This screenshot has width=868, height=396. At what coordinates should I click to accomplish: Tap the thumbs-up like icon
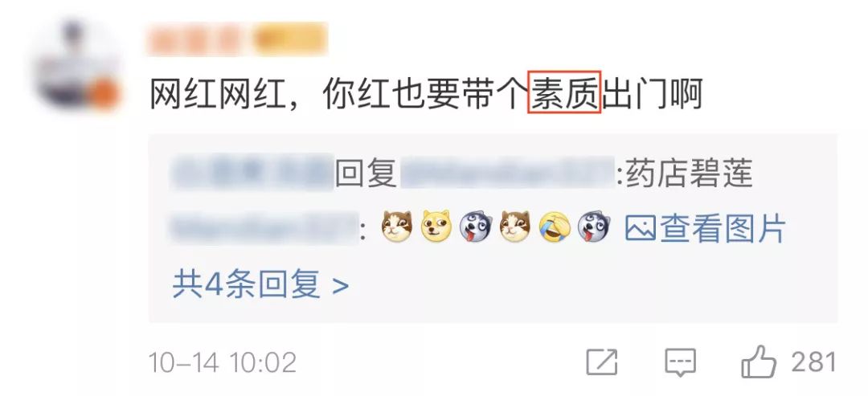pyautogui.click(x=759, y=361)
